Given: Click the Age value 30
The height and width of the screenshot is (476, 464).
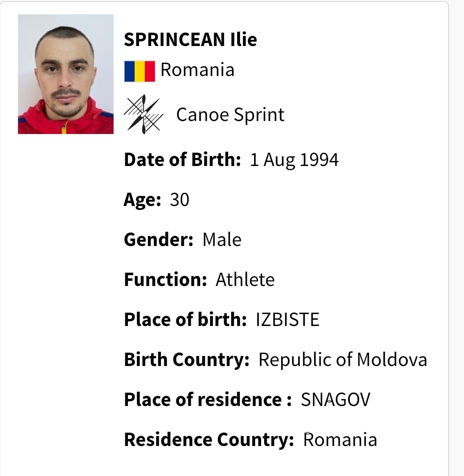Looking at the screenshot, I should 180,200.
